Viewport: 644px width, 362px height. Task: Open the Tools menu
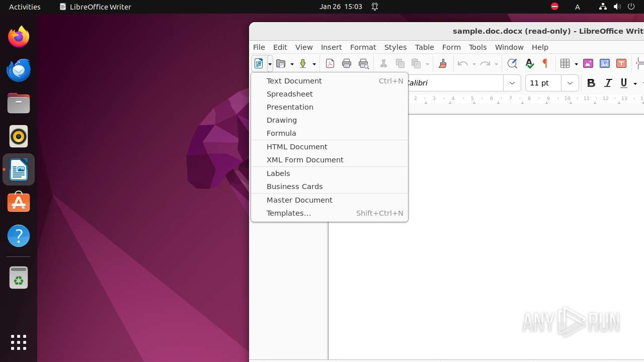(477, 47)
